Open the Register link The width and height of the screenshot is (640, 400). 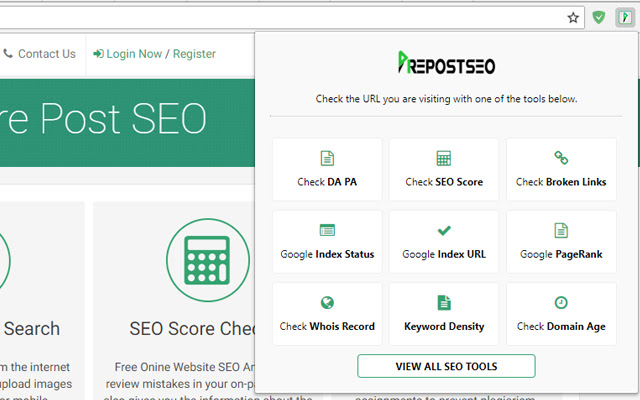click(x=194, y=54)
